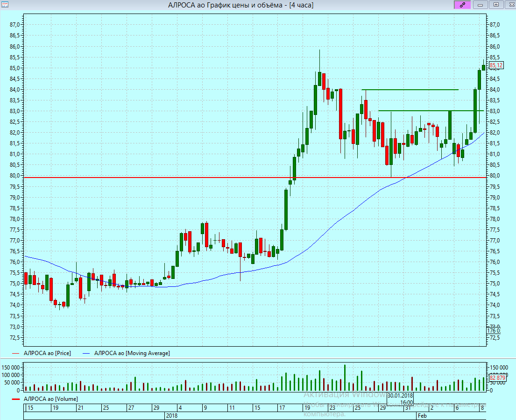Select the 'АЛРОСА ао [Price]' legend entry
Viewport: 516px width, 420px height.
pyautogui.click(x=47, y=353)
